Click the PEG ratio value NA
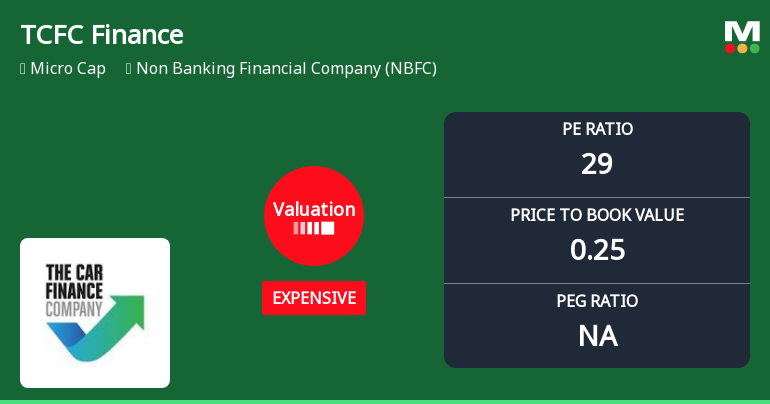Screen dimensions: 770x404 (x=597, y=336)
